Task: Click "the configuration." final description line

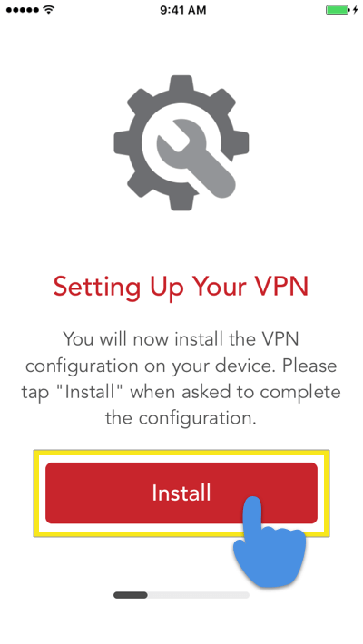Action: point(181,418)
